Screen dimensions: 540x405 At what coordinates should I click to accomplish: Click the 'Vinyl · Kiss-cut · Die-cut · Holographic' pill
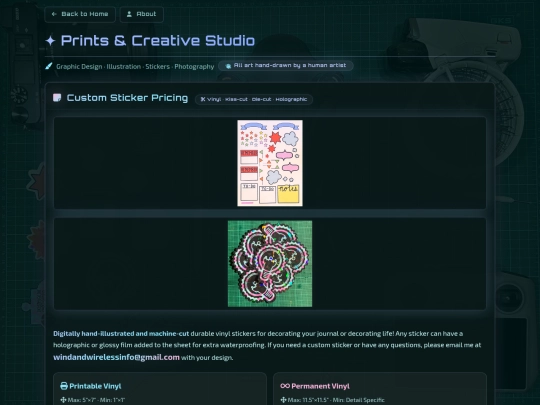coord(254,99)
